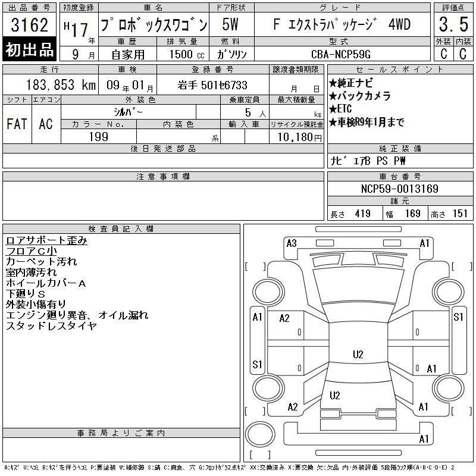Viewport: 476px width, 476px height.
Task: Click the overall score 3.5
Action: coord(453,24)
